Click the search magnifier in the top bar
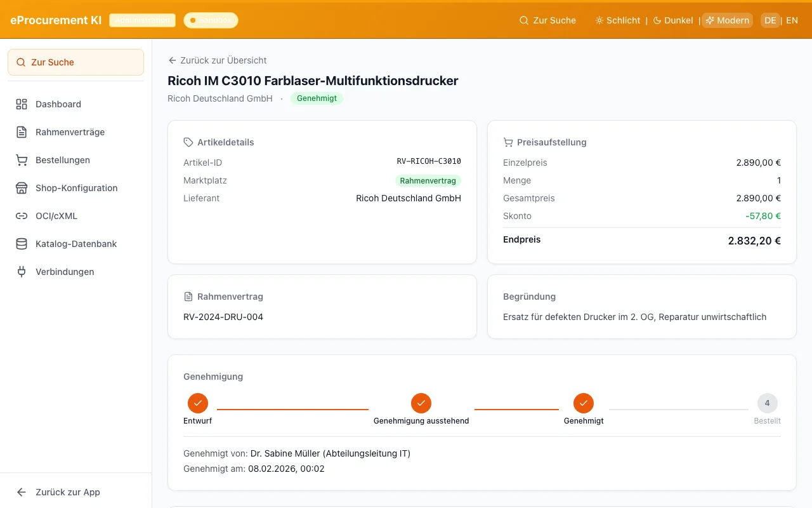Screen dimensions: 812x508 [523, 20]
